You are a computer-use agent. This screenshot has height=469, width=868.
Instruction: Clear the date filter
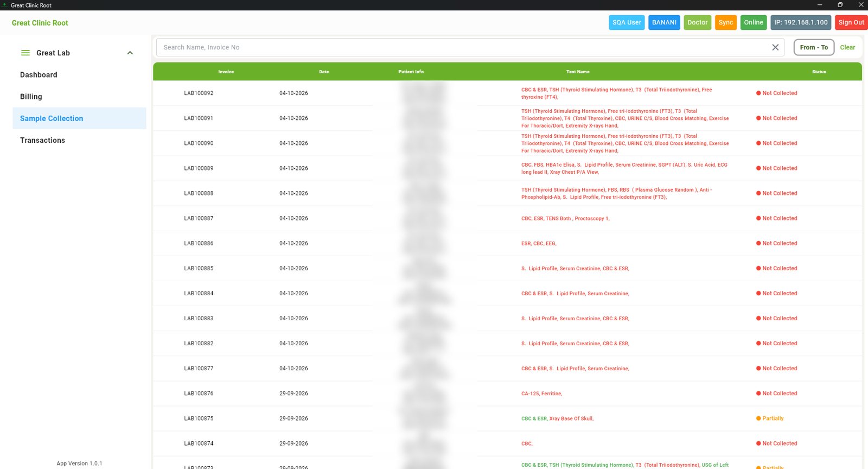point(847,47)
